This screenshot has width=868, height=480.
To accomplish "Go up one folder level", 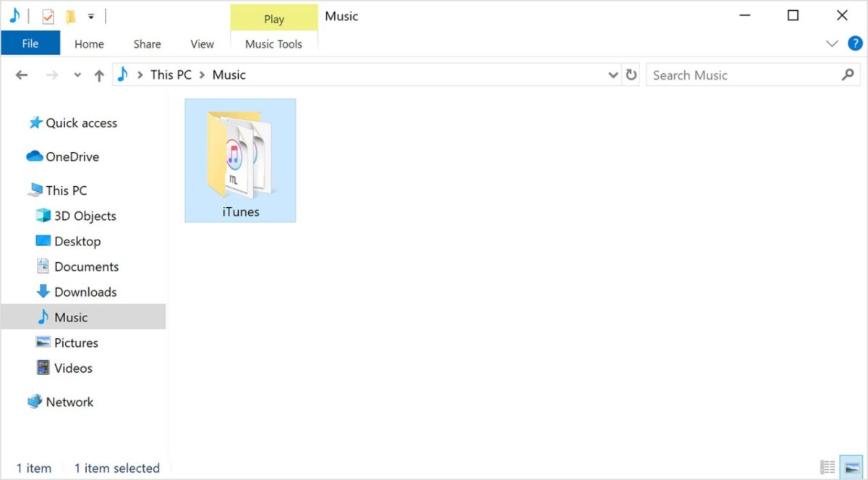I will coord(99,75).
